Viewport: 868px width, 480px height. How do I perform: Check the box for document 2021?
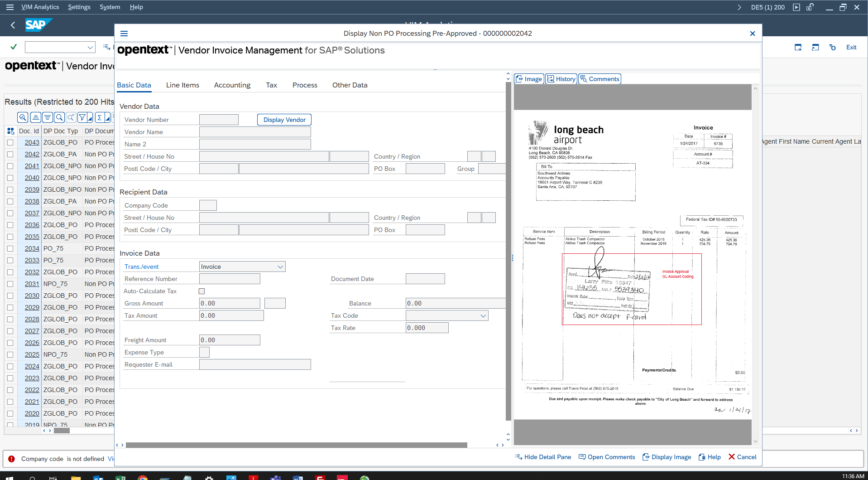(x=10, y=402)
